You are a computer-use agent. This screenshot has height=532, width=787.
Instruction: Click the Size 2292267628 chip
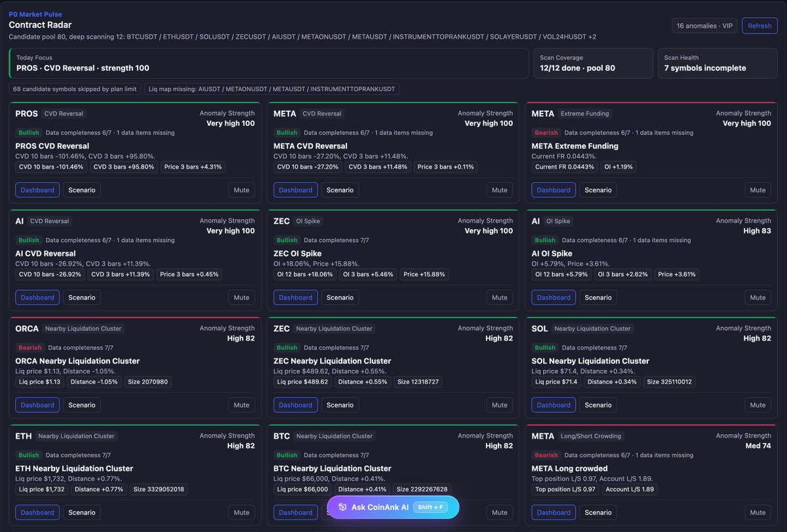(422, 489)
